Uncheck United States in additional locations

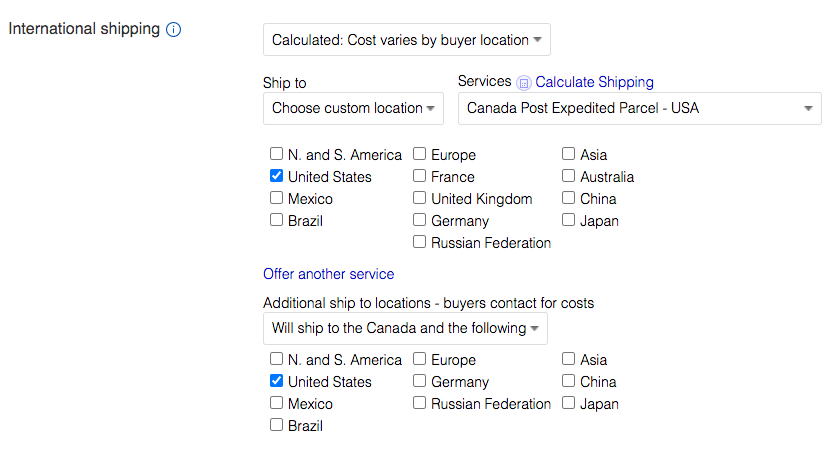coord(277,381)
